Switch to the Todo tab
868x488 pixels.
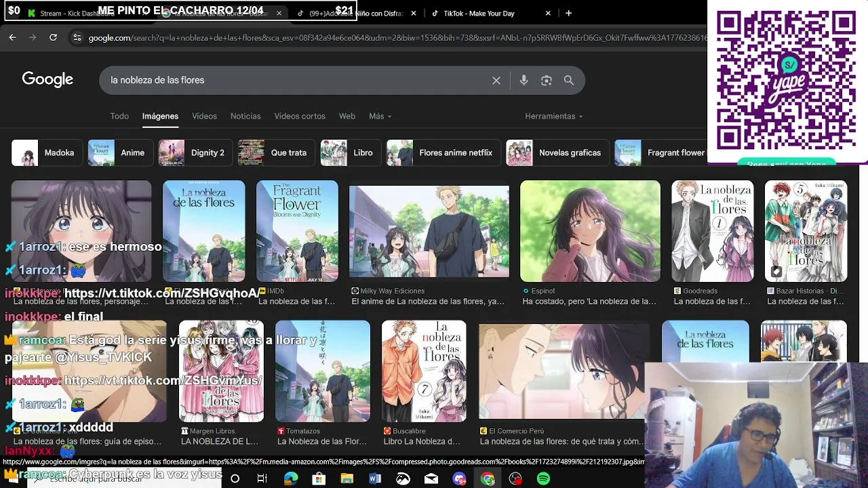point(119,116)
